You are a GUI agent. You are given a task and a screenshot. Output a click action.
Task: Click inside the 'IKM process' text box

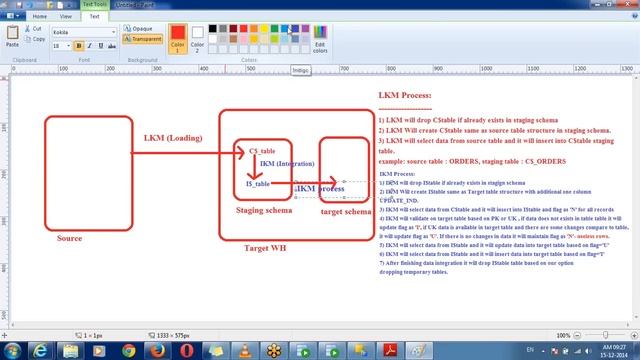(344, 189)
